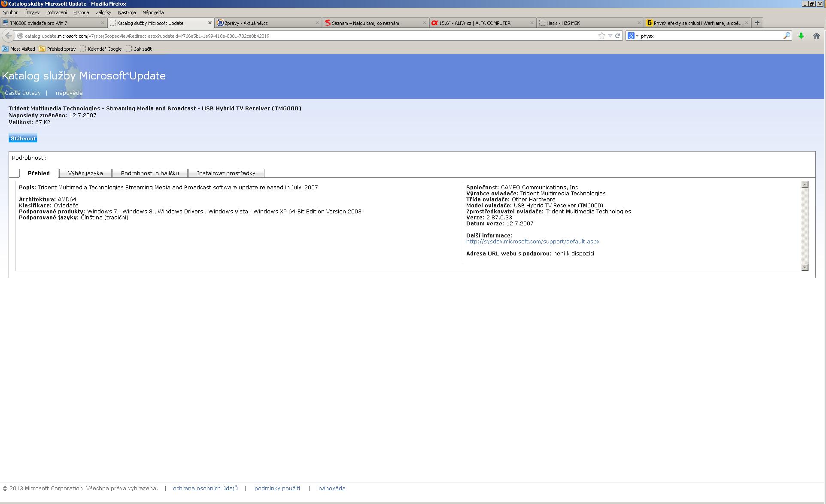Open the Záložky menu
826x504 pixels.
pyautogui.click(x=103, y=12)
